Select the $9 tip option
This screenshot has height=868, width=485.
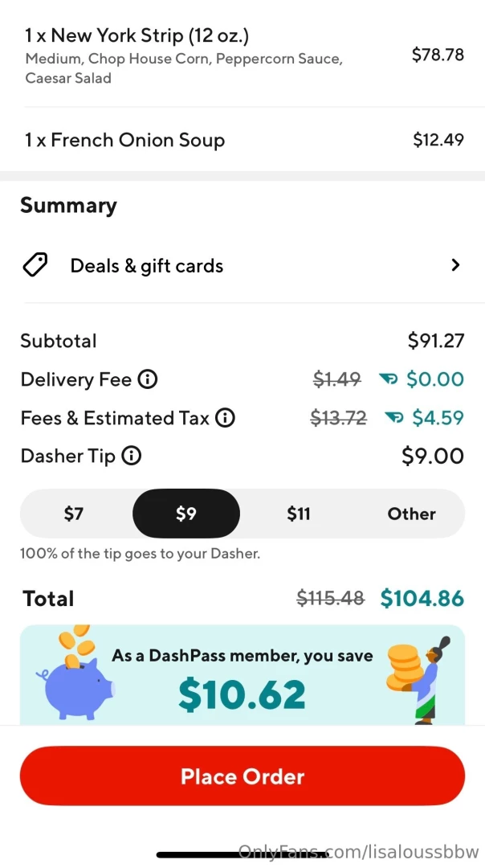[x=186, y=514]
